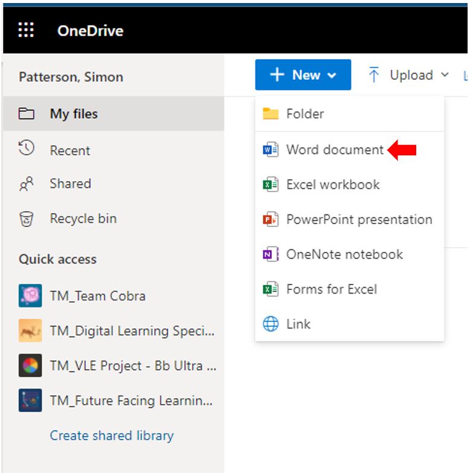Open TM_Team Cobra library thumbnail
The image size is (470, 476).
30,295
